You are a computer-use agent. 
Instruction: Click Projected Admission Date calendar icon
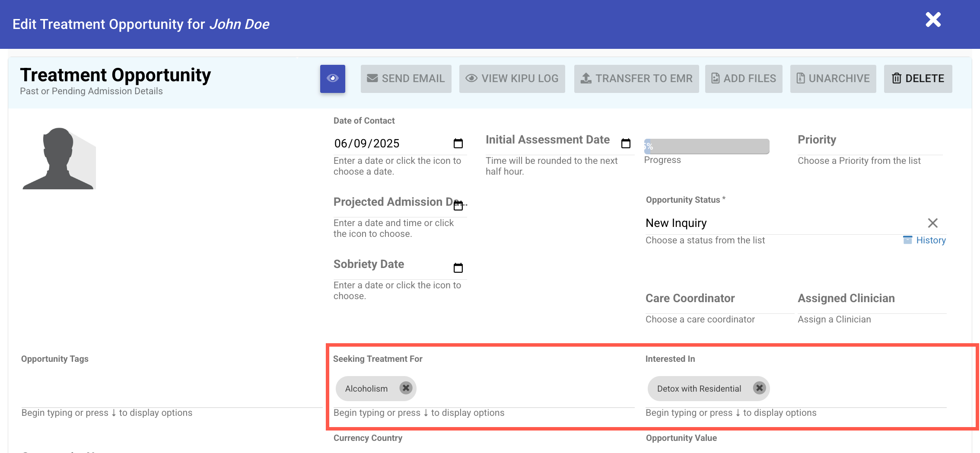pos(458,206)
